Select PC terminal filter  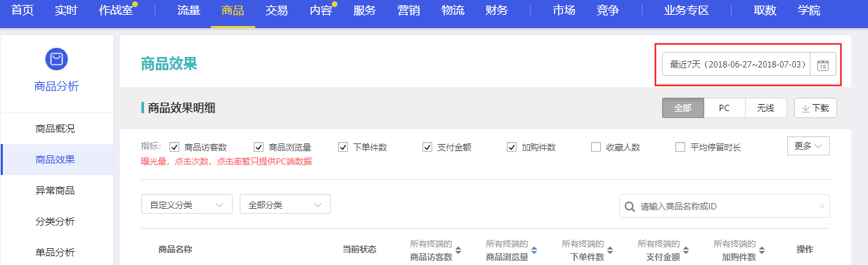point(724,108)
